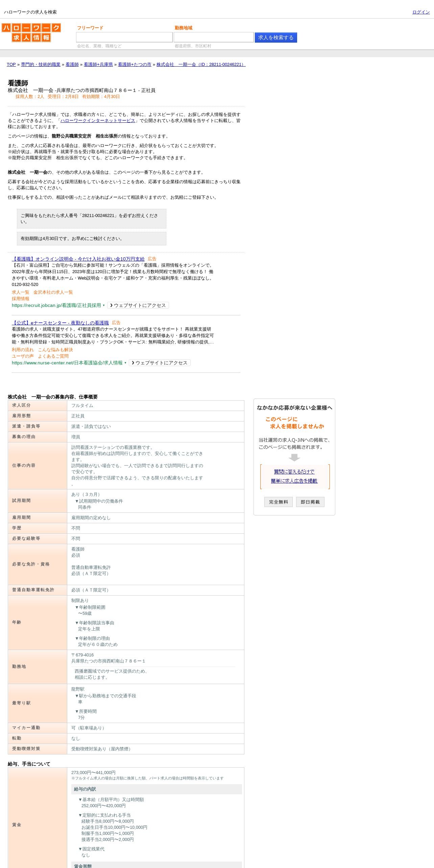The width and height of the screenshot is (434, 868).
Task: Click the フルタイム table cell
Action: [x=155, y=406]
